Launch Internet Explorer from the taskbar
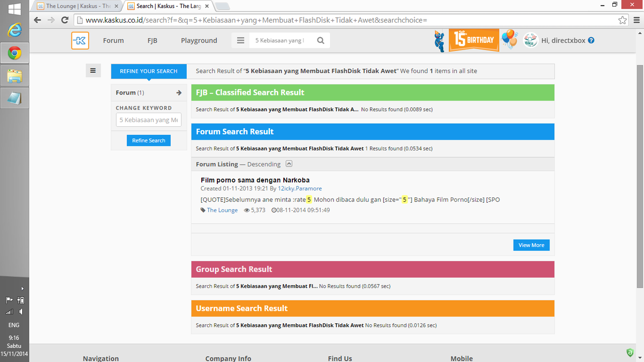 [x=15, y=30]
